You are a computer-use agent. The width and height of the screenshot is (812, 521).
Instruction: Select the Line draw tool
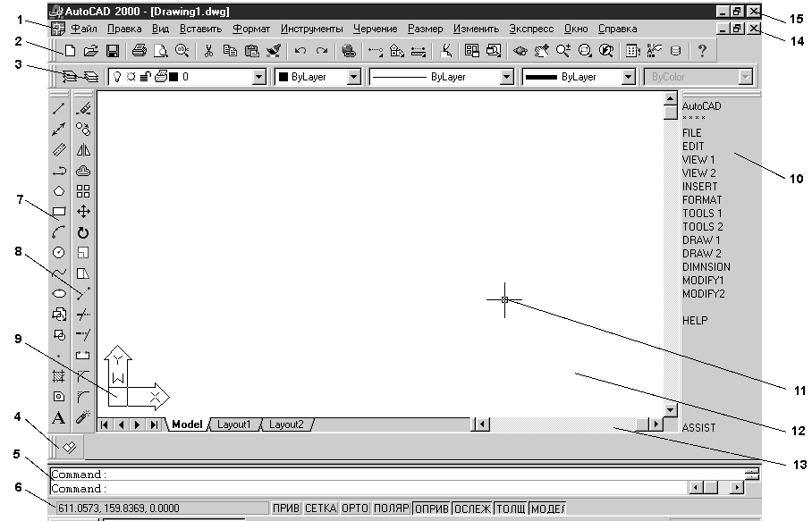click(x=58, y=109)
